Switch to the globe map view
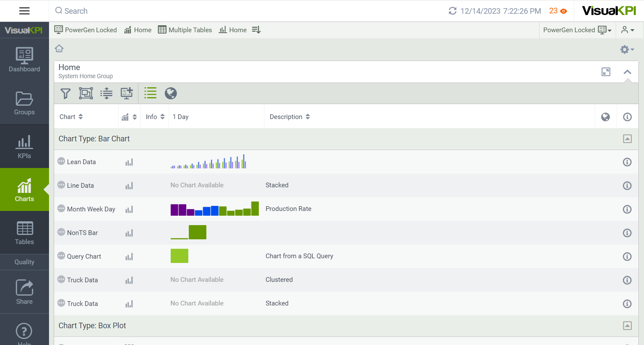The width and height of the screenshot is (644, 345). [x=171, y=93]
